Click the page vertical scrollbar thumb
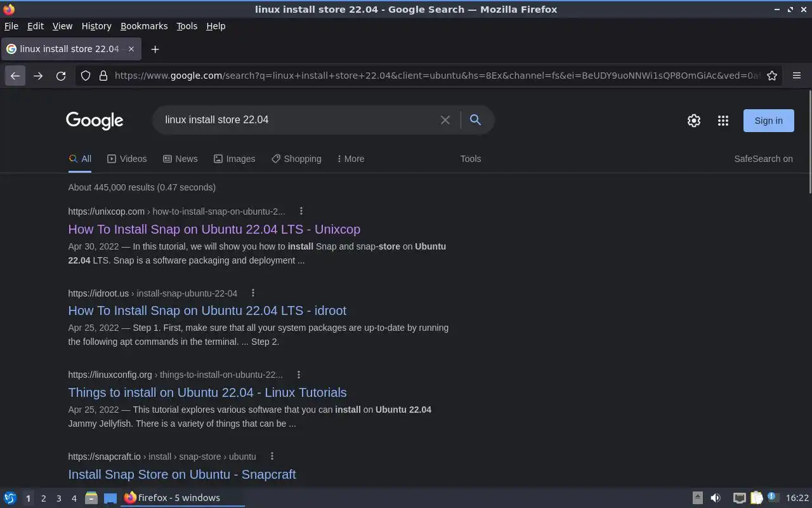The width and height of the screenshot is (812, 508). [x=809, y=143]
